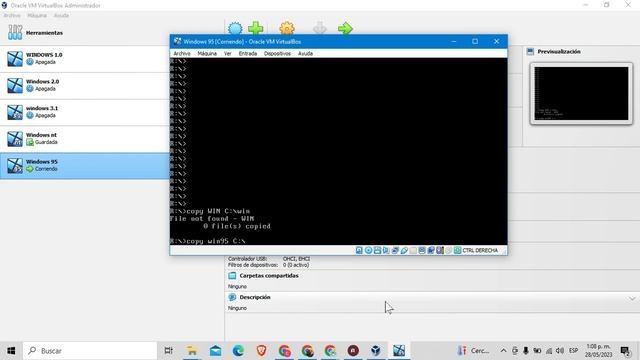
Task: Click the green keyboard capture indicator icon
Action: coord(457,250)
